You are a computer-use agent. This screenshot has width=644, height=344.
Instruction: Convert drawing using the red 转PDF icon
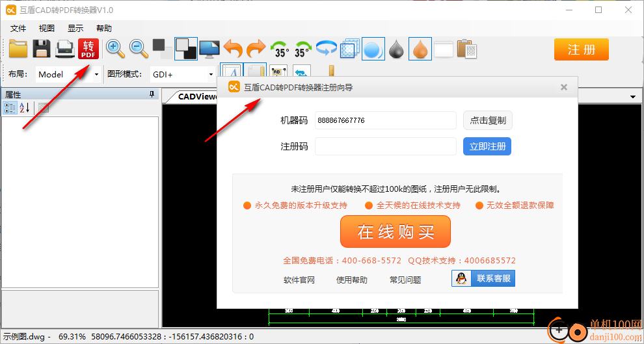coord(88,49)
